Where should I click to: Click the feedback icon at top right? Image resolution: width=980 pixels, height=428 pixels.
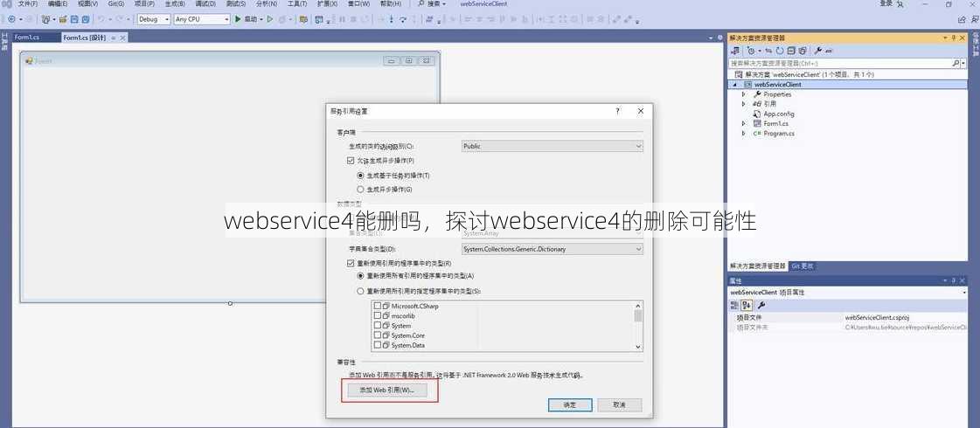pos(974,19)
